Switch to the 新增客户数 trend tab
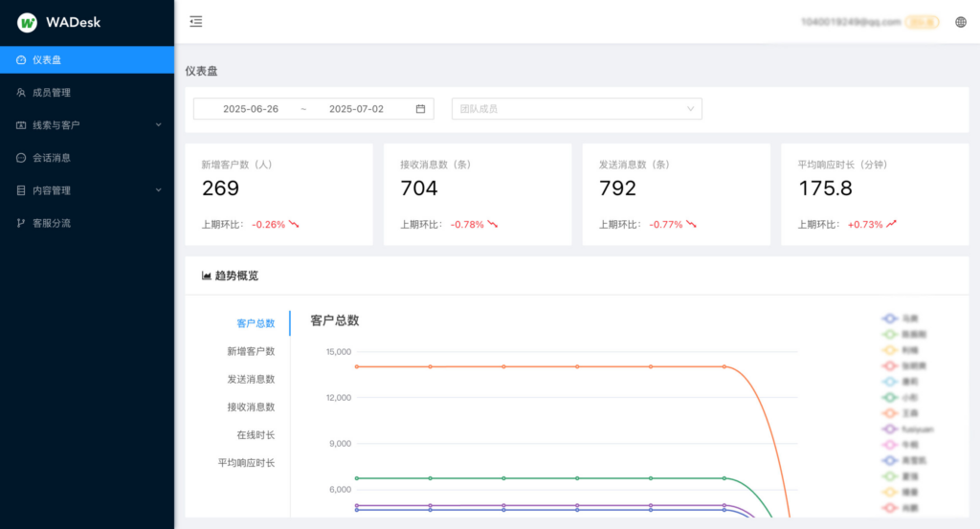This screenshot has width=980, height=529. (251, 352)
